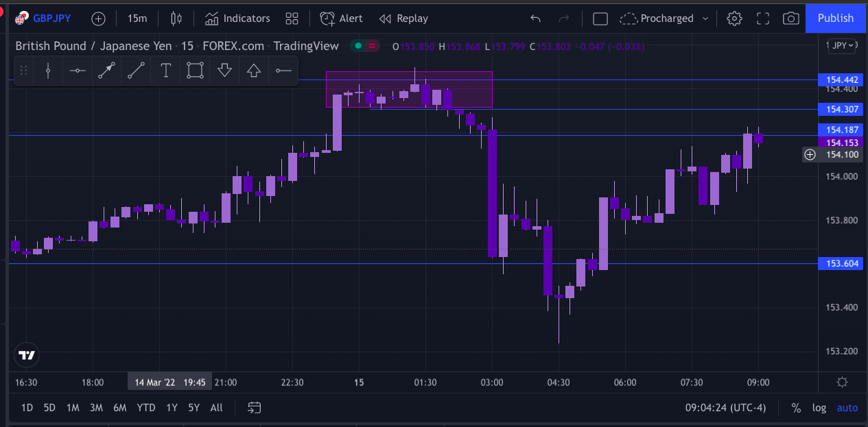This screenshot has height=427, width=868.
Task: Select the Rectangle drawing tool
Action: tap(195, 70)
